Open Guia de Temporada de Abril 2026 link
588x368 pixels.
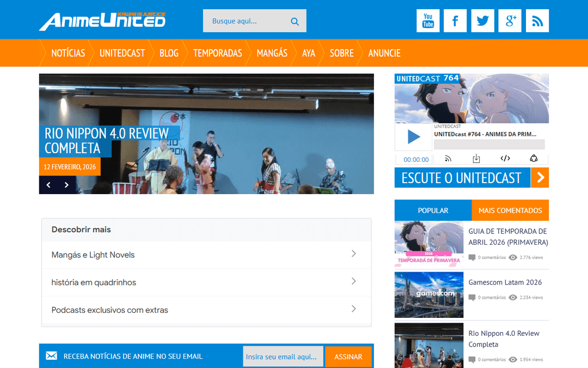[508, 237]
